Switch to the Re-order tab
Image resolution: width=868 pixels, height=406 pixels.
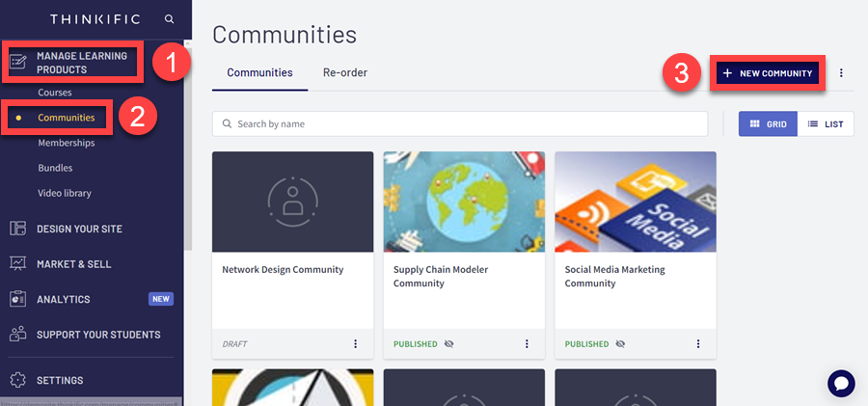coord(344,73)
